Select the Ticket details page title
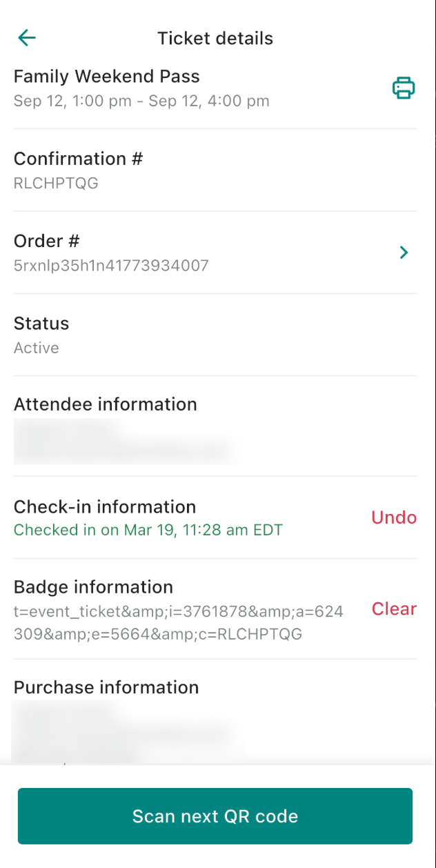The image size is (436, 868). pos(215,38)
